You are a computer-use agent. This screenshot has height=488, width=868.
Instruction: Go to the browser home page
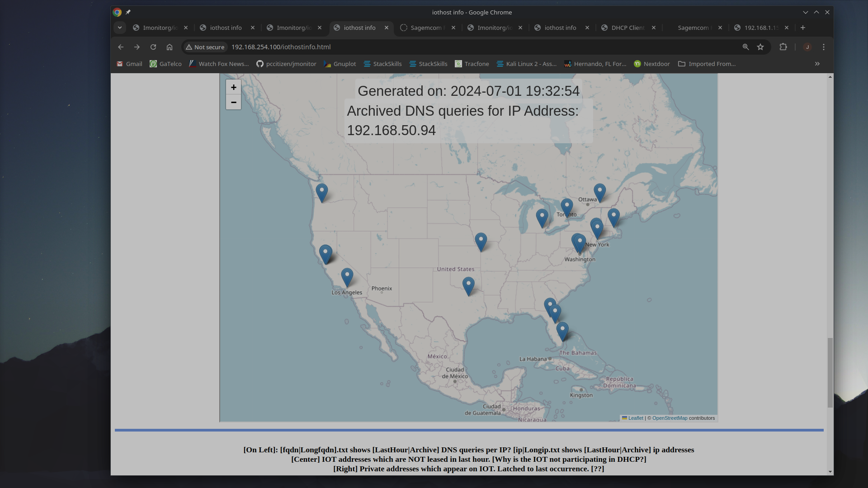[170, 47]
